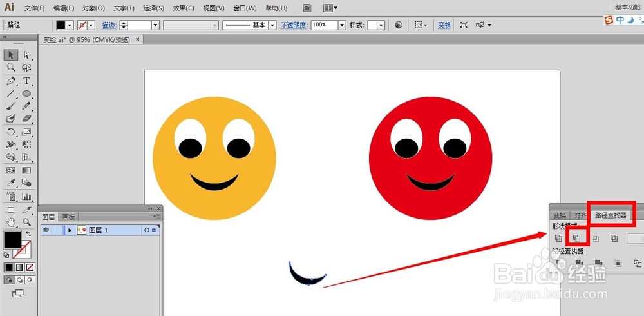Choose the Mesh tool
Image resolution: width=644 pixels, height=316 pixels.
[x=11, y=170]
